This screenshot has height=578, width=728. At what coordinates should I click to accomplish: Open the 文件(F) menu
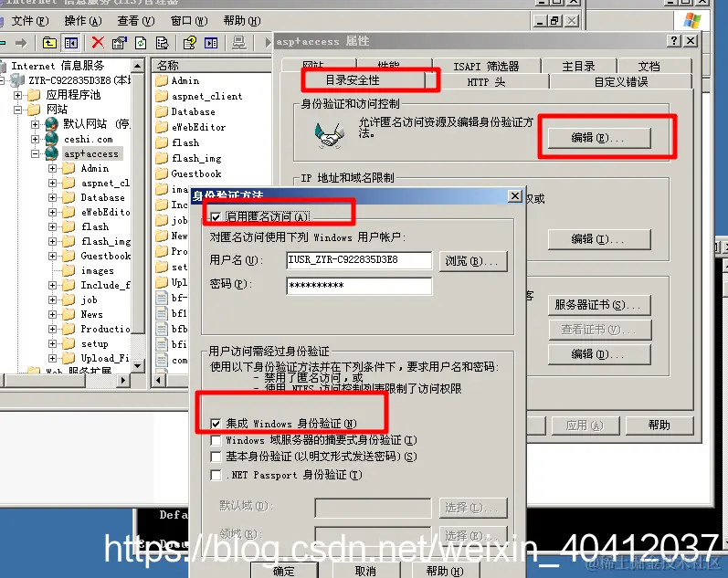(29, 21)
